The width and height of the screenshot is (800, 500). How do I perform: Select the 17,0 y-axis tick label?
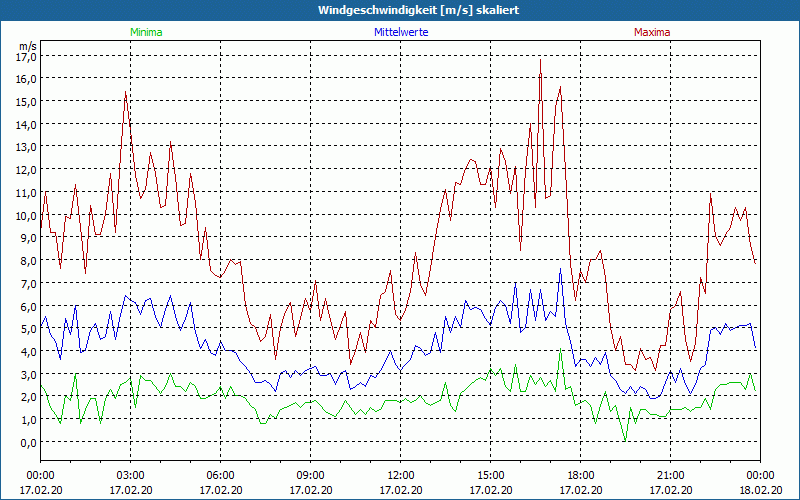pyautogui.click(x=27, y=56)
